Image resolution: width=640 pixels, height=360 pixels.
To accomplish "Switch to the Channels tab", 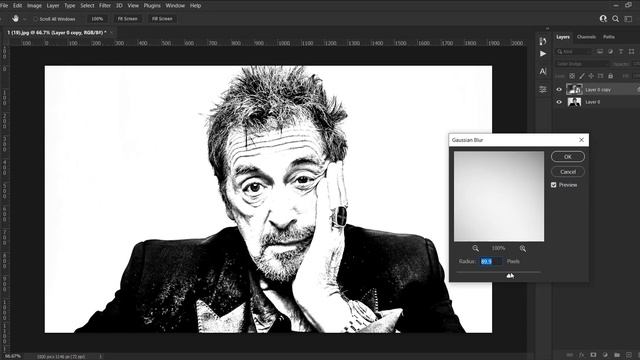I will pyautogui.click(x=586, y=37).
